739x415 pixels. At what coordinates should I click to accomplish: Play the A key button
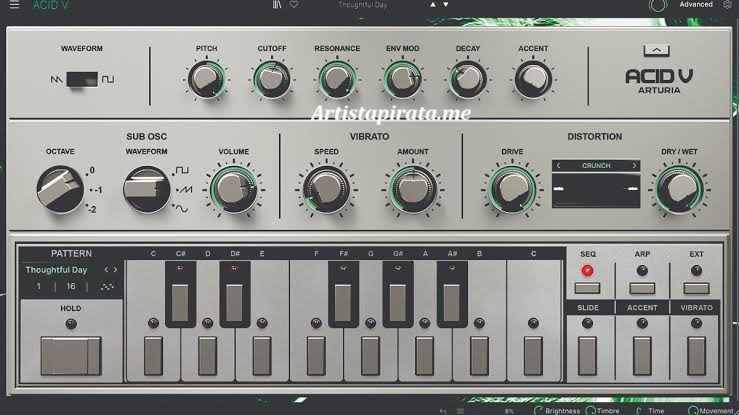point(424,356)
